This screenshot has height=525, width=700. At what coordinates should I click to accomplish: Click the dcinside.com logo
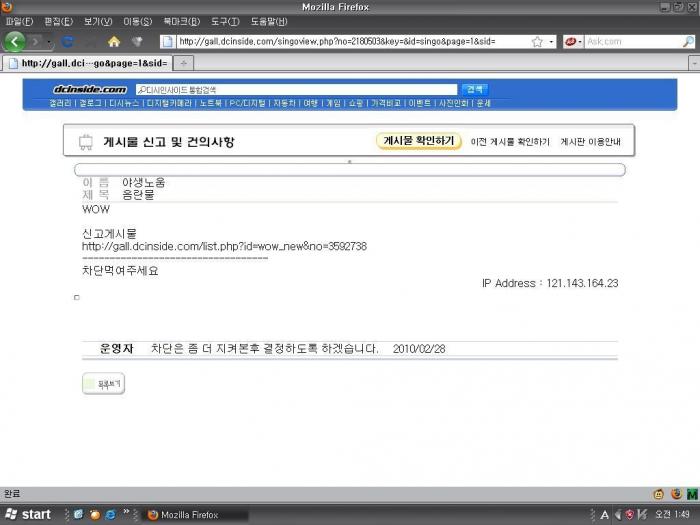tap(90, 89)
